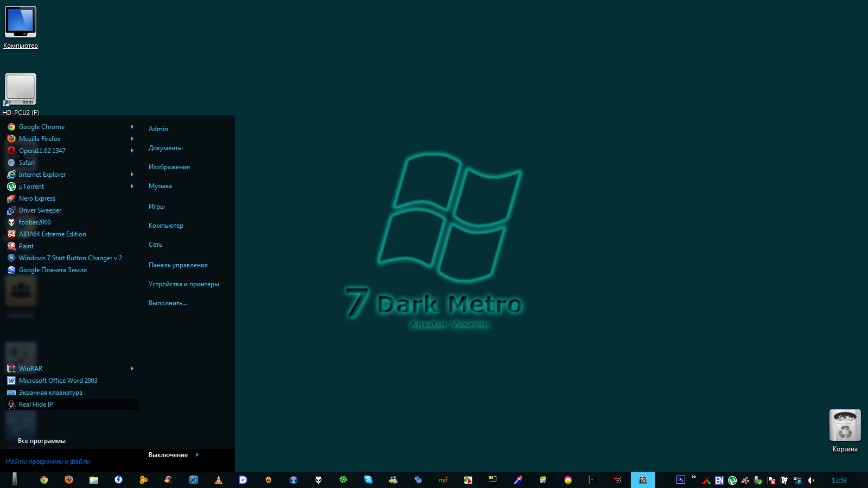868x488 pixels.
Task: Select the HD-PCU2 (F) drive desktop icon
Action: pos(21,90)
